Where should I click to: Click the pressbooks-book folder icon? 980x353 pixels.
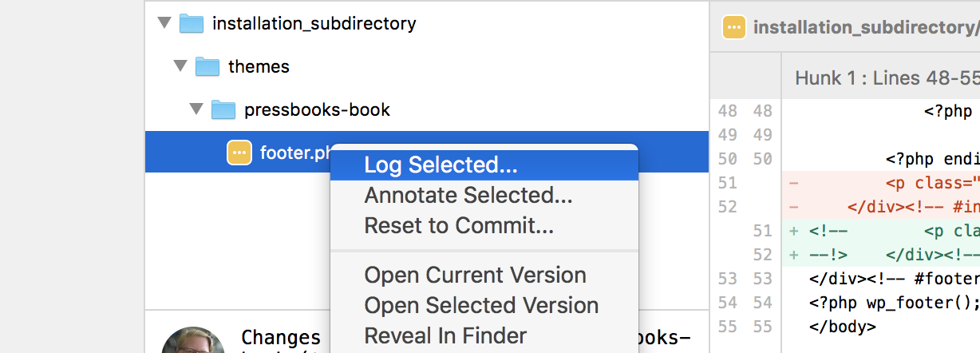(x=223, y=109)
